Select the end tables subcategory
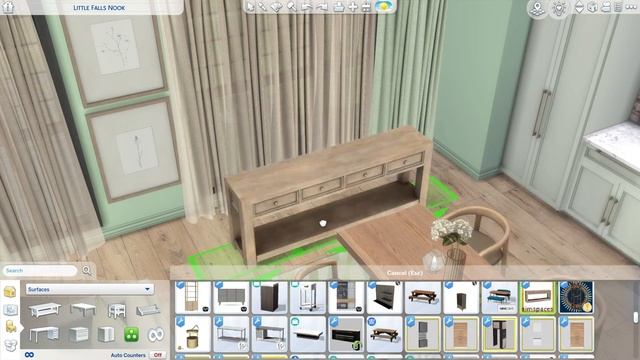The image size is (640, 360). click(117, 311)
